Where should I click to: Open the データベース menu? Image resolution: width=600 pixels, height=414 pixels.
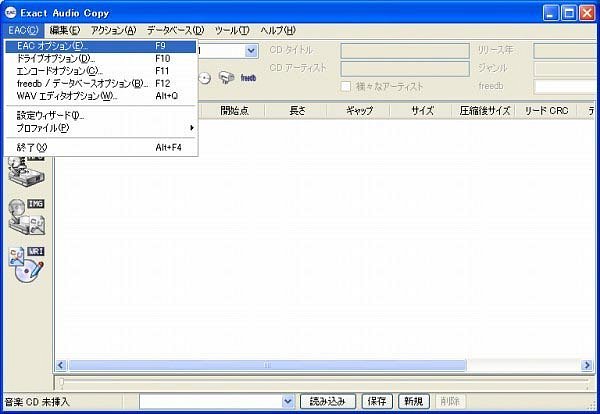tap(176, 30)
